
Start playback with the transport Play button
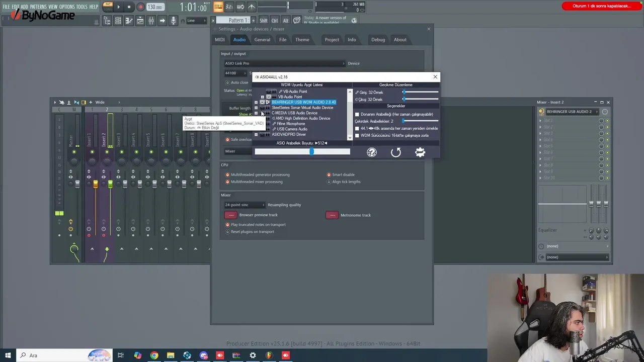[119, 7]
